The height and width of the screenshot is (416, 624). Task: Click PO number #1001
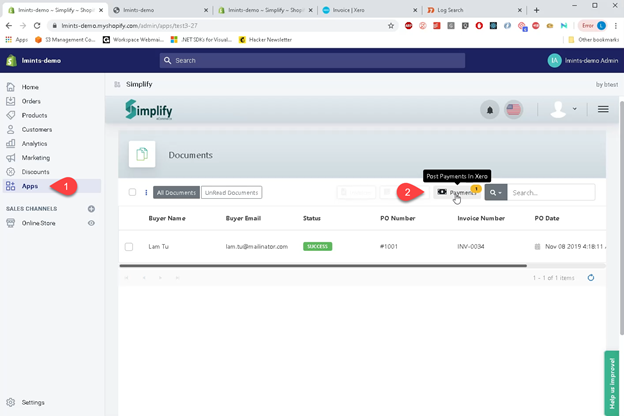pyautogui.click(x=388, y=246)
